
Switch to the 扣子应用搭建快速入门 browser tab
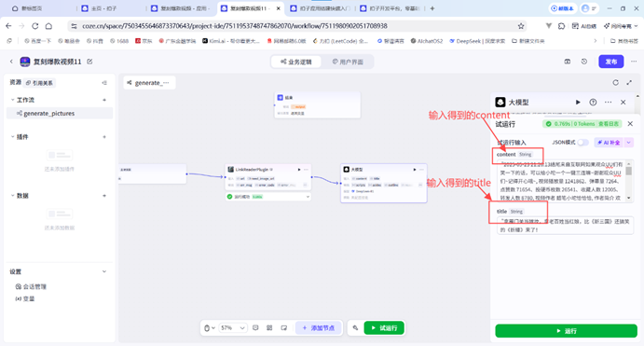[321, 8]
